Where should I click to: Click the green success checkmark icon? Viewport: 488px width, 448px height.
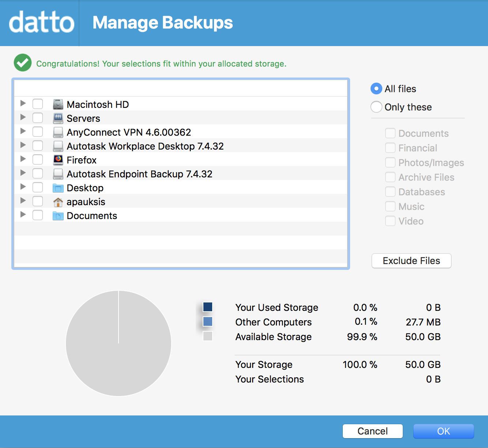click(23, 63)
